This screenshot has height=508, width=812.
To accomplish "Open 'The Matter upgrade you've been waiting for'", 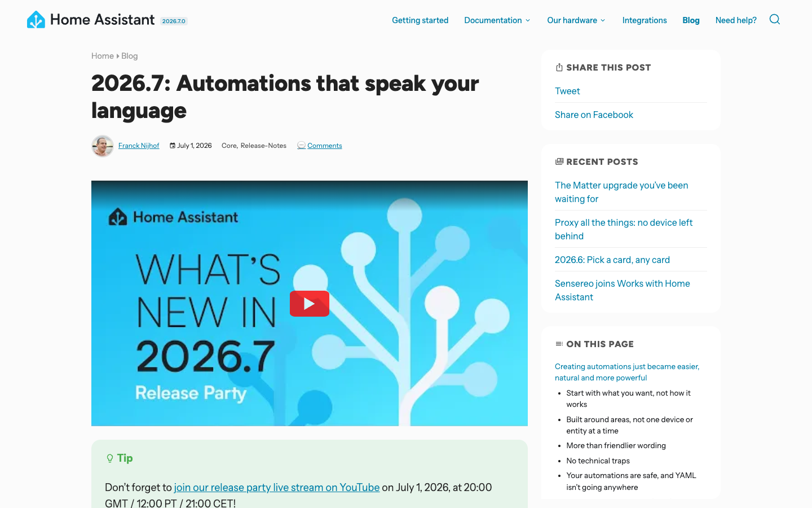I will [621, 192].
